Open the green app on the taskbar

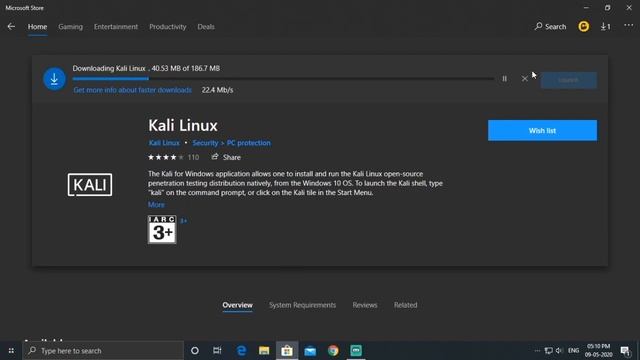click(x=356, y=351)
